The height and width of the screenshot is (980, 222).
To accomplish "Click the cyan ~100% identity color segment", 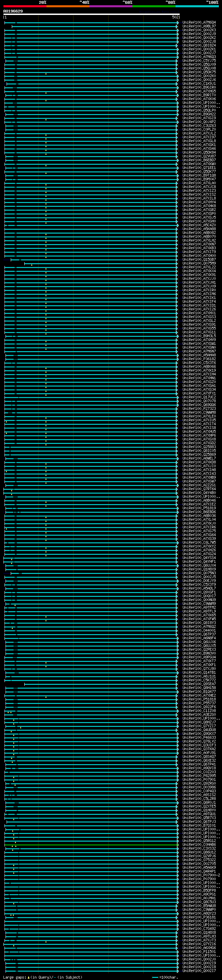I will tap(197, 7).
